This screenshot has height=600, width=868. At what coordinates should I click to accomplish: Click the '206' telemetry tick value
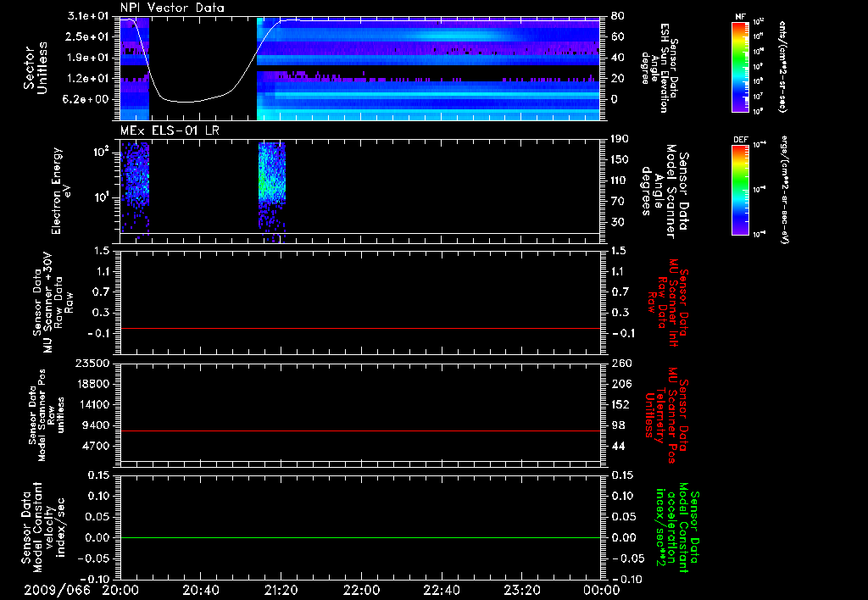click(x=621, y=384)
